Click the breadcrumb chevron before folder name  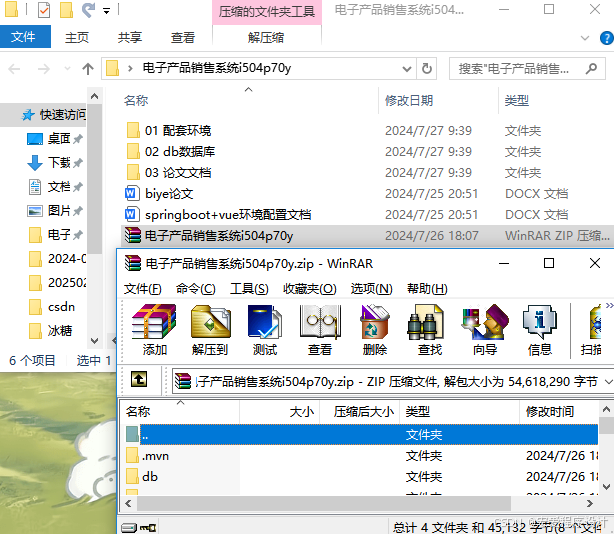(130, 69)
